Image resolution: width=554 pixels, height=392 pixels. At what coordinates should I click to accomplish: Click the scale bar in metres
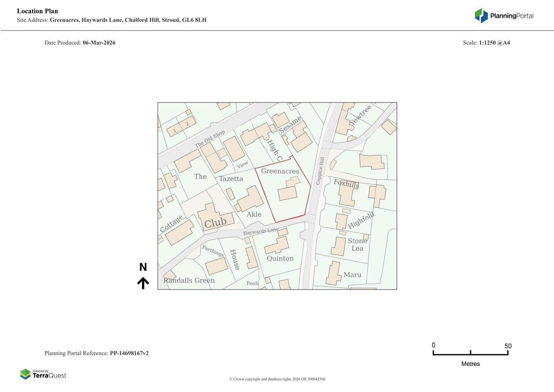(470, 353)
